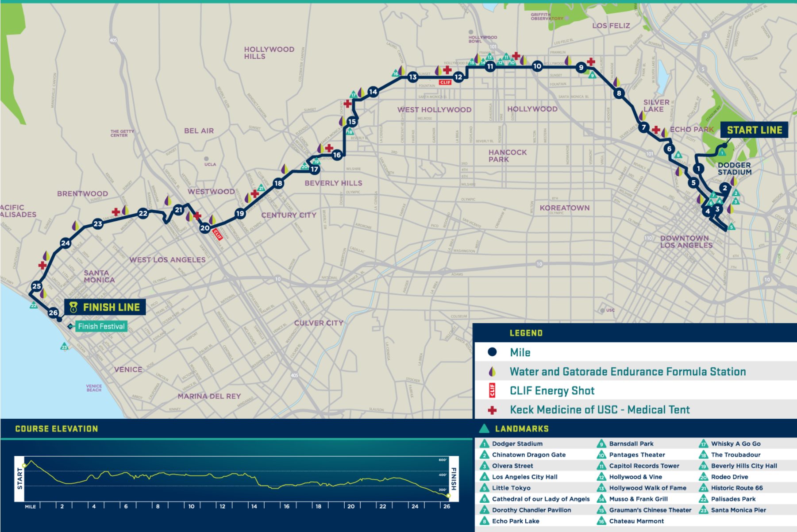This screenshot has width=797, height=532.
Task: Click the triangle icon next to Santa Monica Pier entry
Action: click(x=704, y=510)
